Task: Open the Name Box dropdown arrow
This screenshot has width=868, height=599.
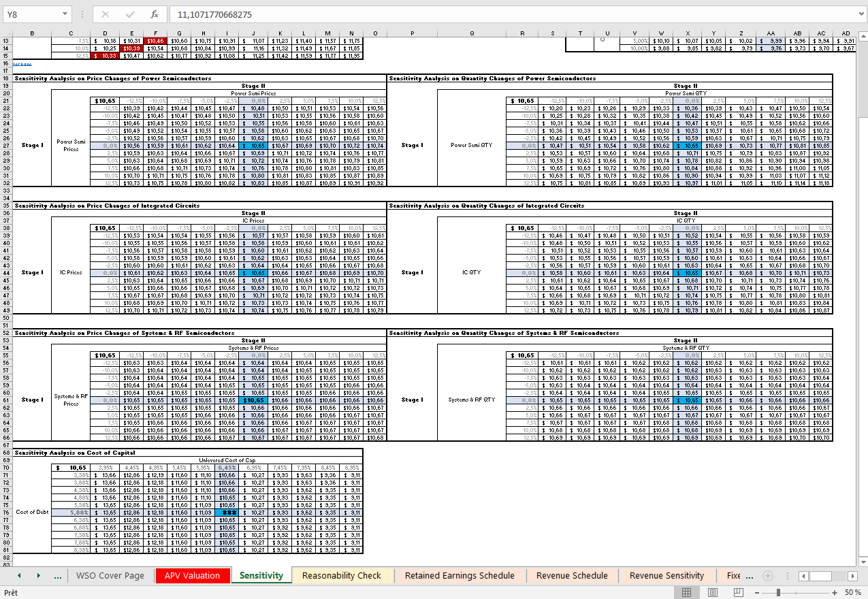Action: click(x=65, y=14)
